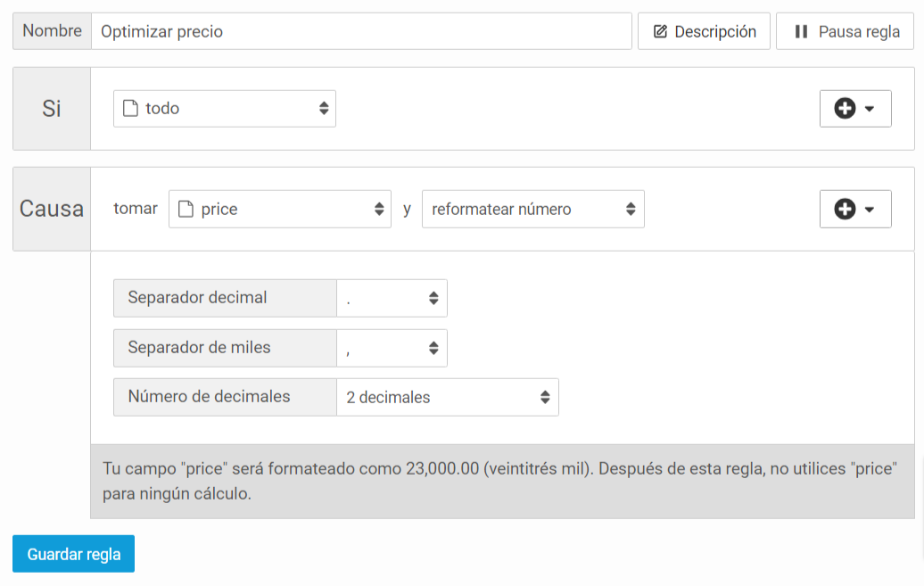Click the Número de decimales label
This screenshot has width=924, height=586.
point(225,397)
